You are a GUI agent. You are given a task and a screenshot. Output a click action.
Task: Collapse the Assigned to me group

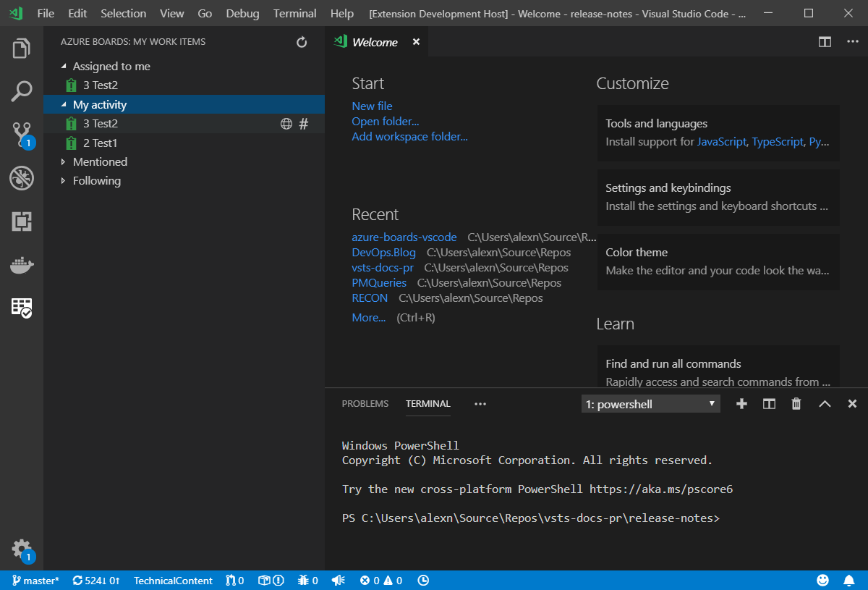tap(64, 66)
